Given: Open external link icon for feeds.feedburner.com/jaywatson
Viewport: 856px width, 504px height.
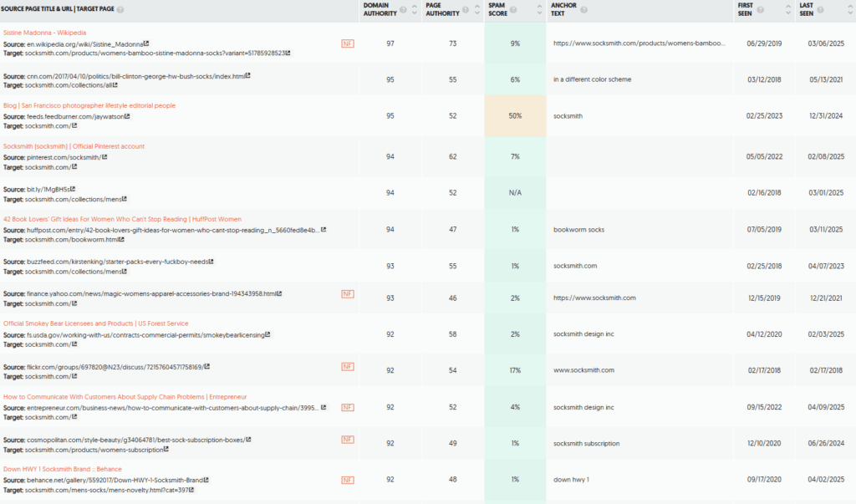Looking at the screenshot, I should pos(127,116).
